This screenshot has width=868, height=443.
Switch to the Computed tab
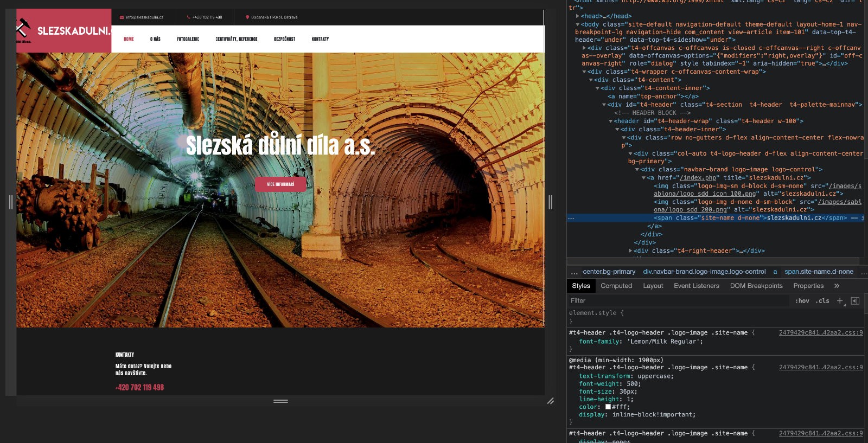(616, 286)
